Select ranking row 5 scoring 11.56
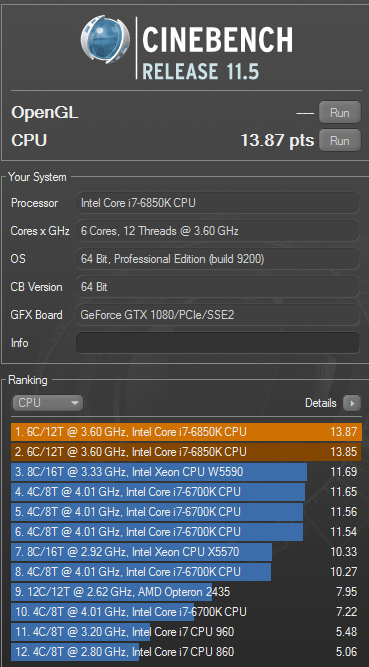 pos(186,512)
